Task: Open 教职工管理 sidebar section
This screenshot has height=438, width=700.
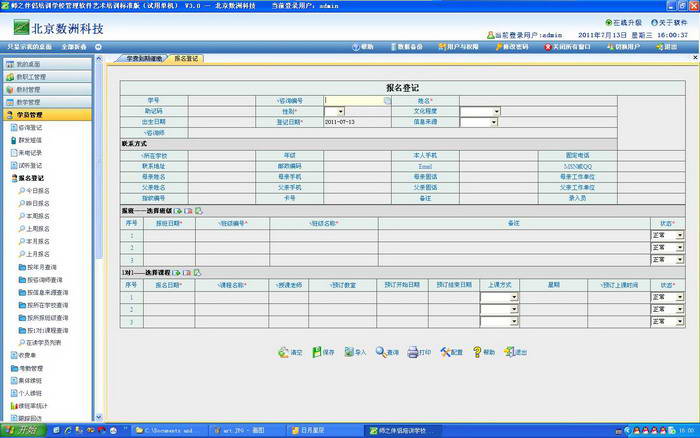Action: point(47,77)
